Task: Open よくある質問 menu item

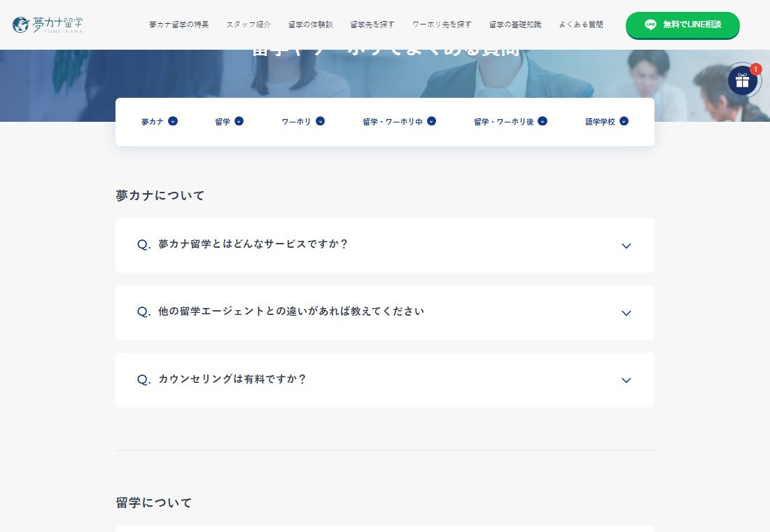Action: (x=581, y=24)
